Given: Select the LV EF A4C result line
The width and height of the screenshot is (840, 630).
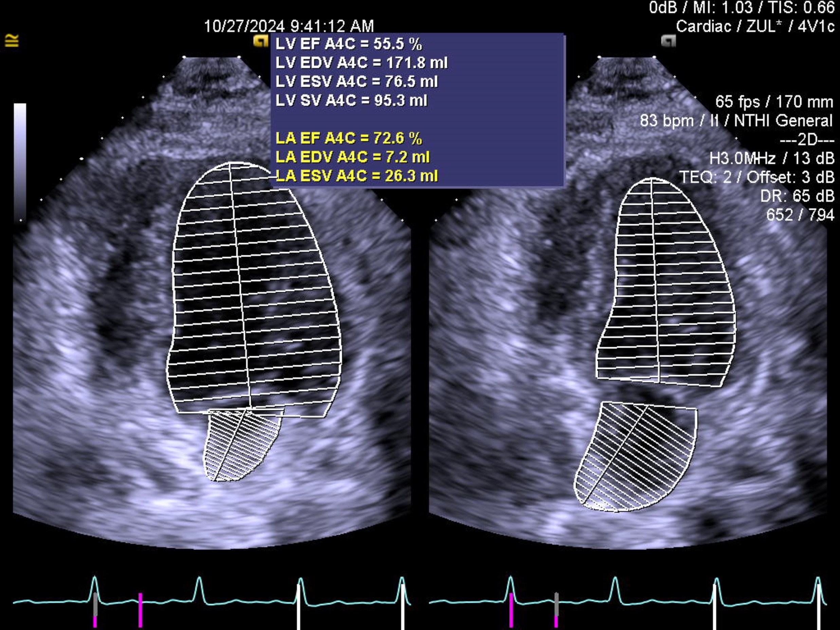Looking at the screenshot, I should [349, 44].
